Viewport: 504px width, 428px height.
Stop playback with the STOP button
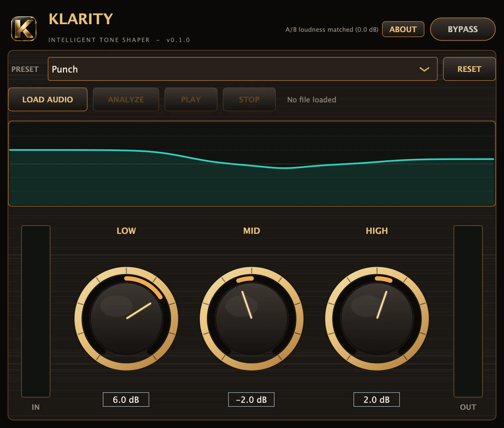click(x=249, y=99)
